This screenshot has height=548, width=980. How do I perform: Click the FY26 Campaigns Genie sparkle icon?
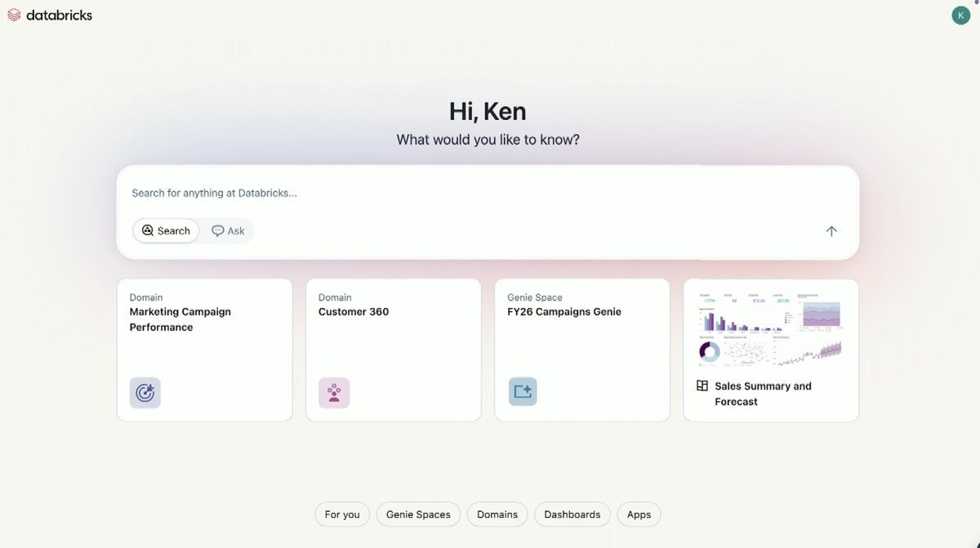pyautogui.click(x=523, y=392)
